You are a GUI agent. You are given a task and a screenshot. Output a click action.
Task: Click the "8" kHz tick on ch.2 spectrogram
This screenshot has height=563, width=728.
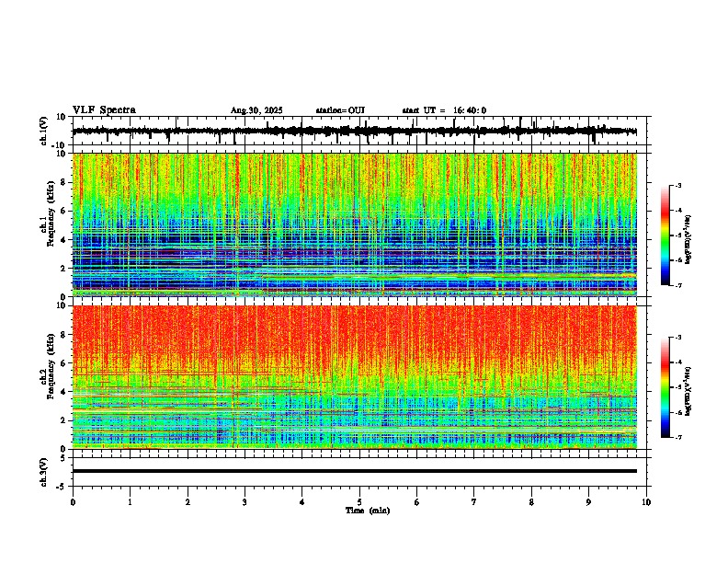point(64,335)
